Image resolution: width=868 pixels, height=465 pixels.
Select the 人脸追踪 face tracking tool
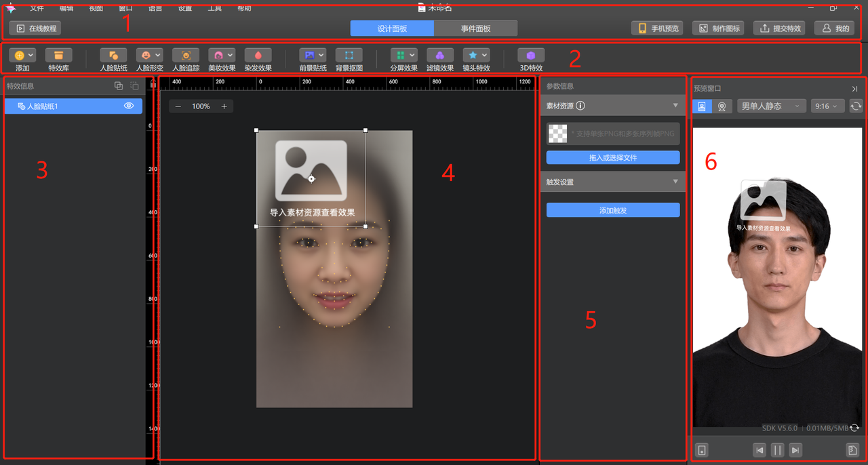pos(185,56)
